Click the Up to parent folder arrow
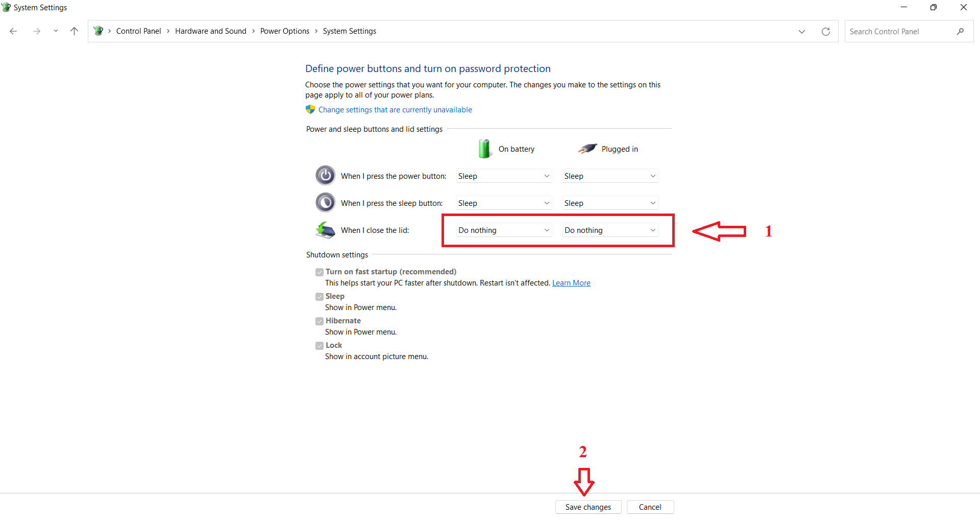 click(x=74, y=31)
